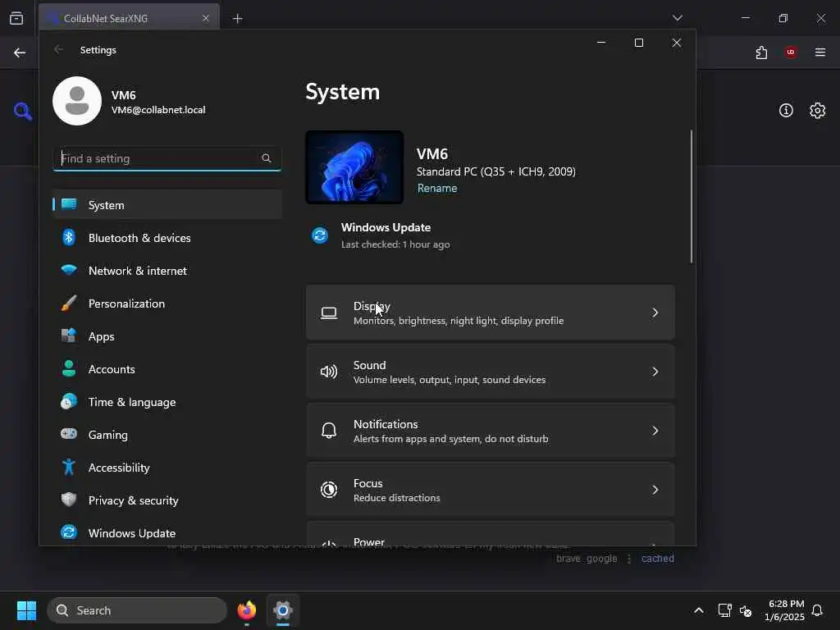The width and height of the screenshot is (840, 630).
Task: Click the paintbrush Personalization icon
Action: (x=69, y=304)
